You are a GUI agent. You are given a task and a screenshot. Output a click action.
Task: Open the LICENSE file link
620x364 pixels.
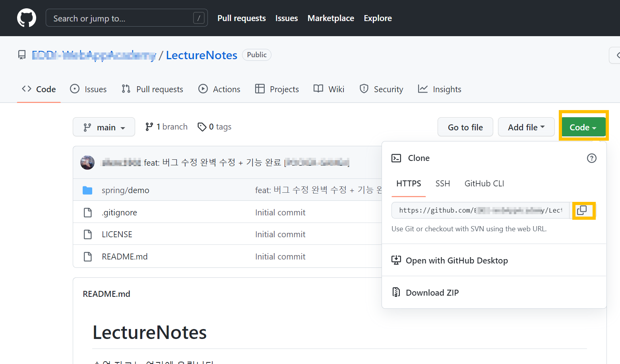(116, 234)
